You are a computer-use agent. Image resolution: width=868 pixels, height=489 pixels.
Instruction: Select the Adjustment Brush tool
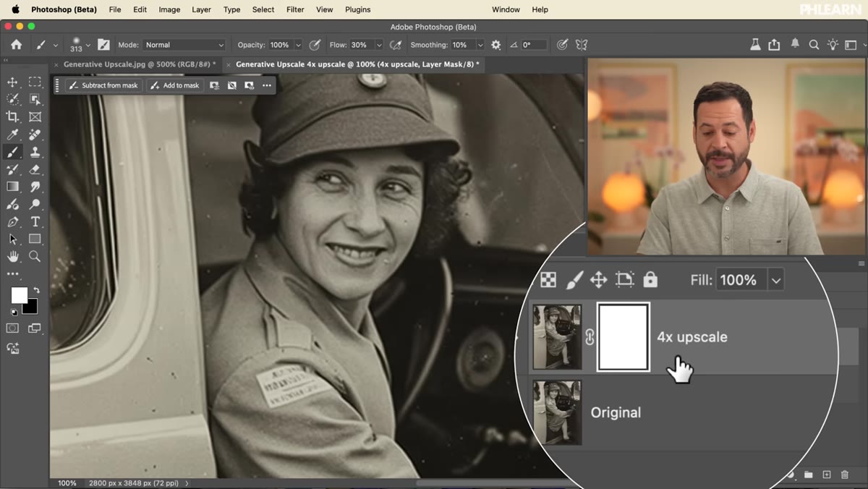coord(12,204)
